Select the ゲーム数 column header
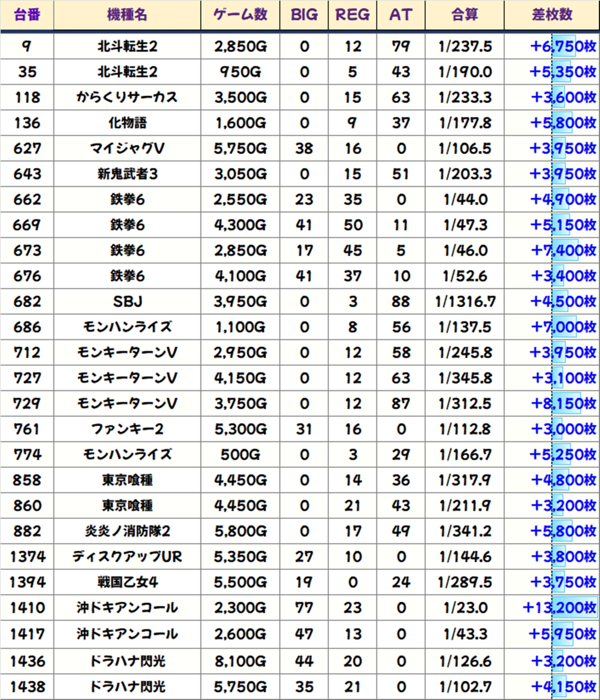The height and width of the screenshot is (700, 600). [x=240, y=15]
